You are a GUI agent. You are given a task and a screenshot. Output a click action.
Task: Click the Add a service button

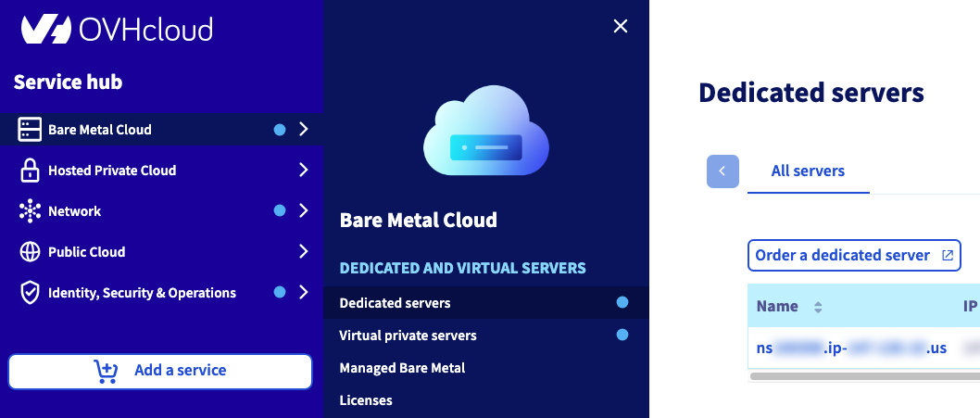coord(160,371)
